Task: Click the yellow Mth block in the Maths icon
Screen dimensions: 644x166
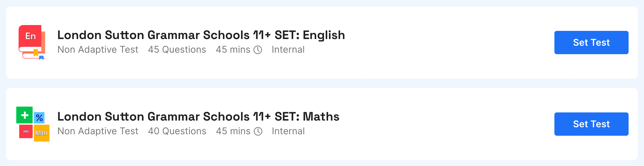Action: pos(42,133)
